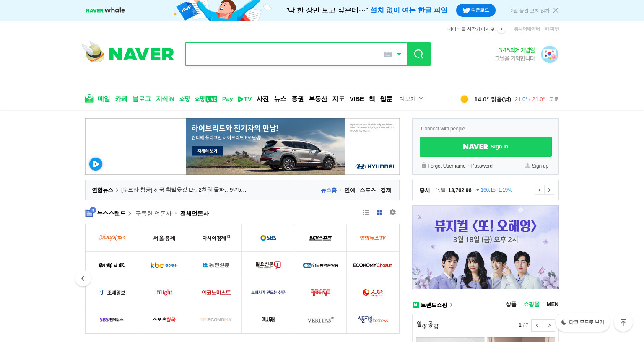This screenshot has width=644, height=342.
Task: Open 이코노미스트 publisher logo
Action: (x=216, y=293)
